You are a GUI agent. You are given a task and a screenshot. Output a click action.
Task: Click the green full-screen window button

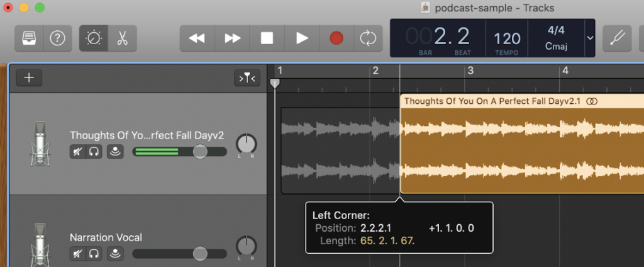[x=40, y=8]
